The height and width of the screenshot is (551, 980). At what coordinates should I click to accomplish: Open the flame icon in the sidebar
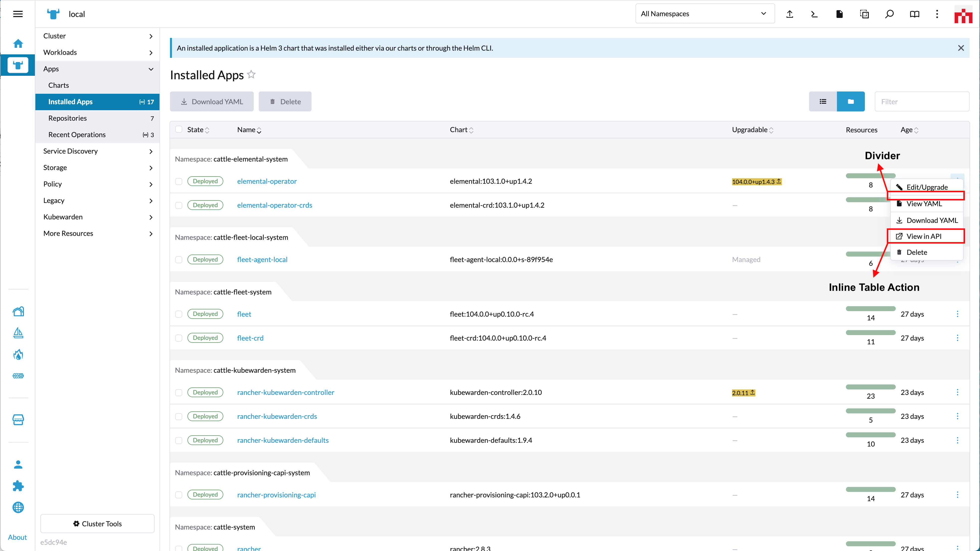click(x=18, y=355)
